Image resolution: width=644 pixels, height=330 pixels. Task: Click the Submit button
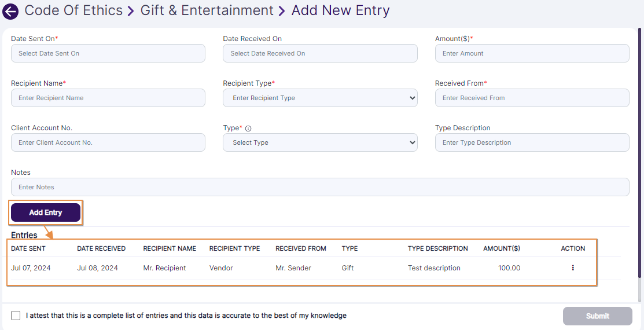pyautogui.click(x=597, y=316)
